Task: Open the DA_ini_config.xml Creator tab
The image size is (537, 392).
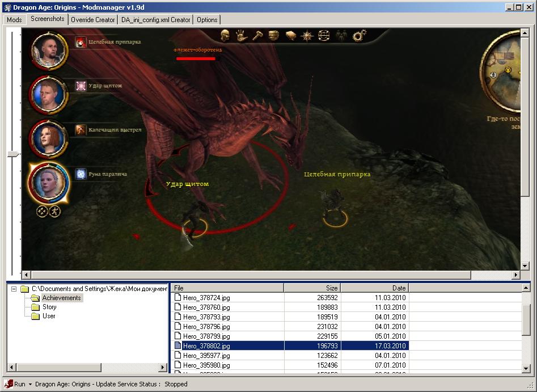Action: [x=156, y=19]
